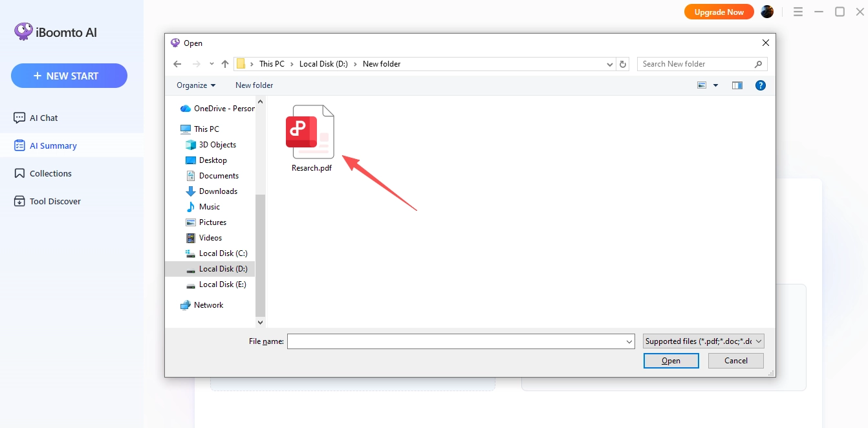Select Network in the navigation pane
This screenshot has height=428, width=868.
coord(202,305)
